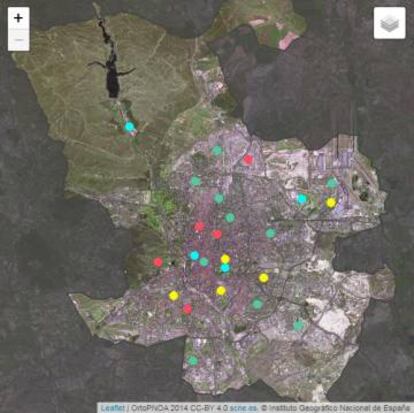Select the yellow marker near the airport
414x413 pixels.
pyautogui.click(x=330, y=202)
